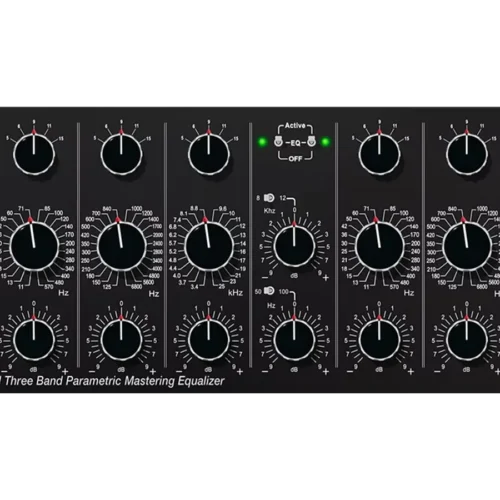
Task: Click right-channel 11–570 Hz frequency knob
Action: 379,247
